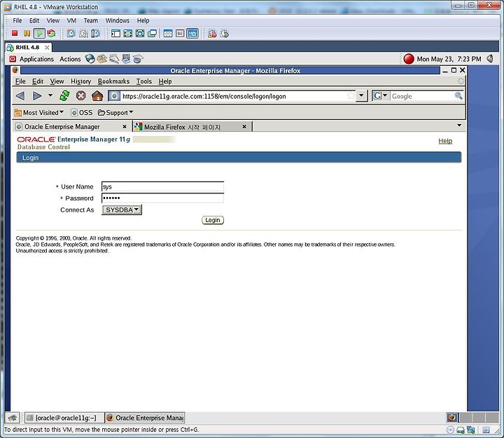This screenshot has height=438, width=504.
Task: Reload the page with the green refresh icon
Action: pos(64,95)
